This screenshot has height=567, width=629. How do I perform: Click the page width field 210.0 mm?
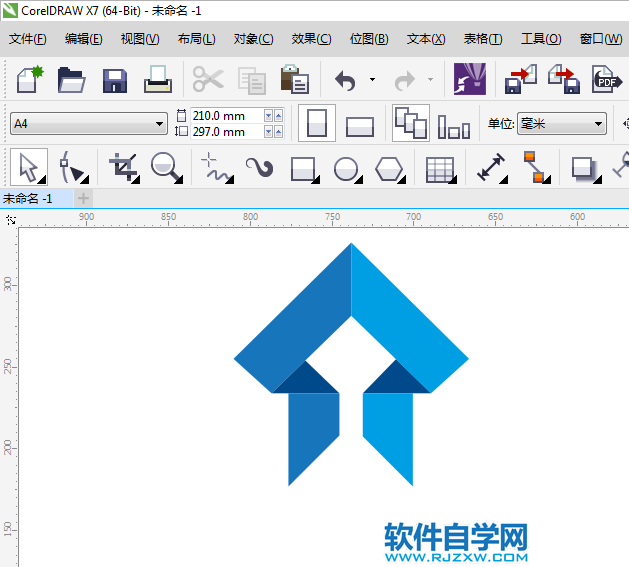point(227,116)
